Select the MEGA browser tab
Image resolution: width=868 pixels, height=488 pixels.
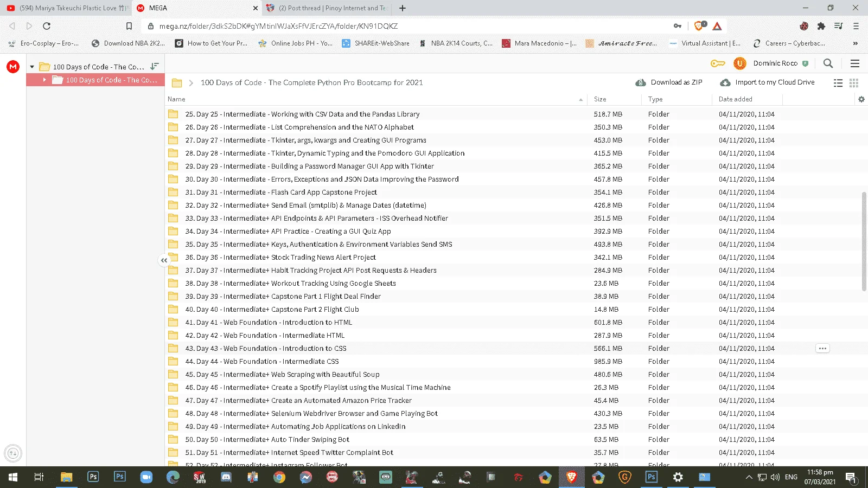pyautogui.click(x=196, y=8)
